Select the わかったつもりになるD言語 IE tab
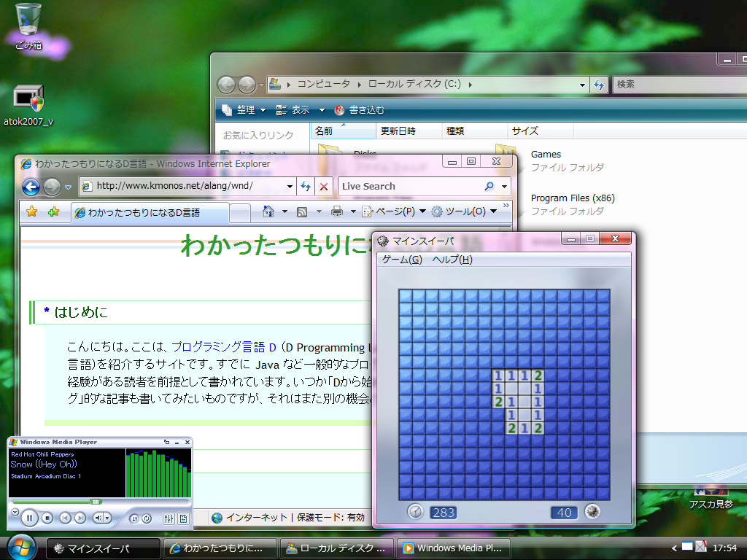This screenshot has height=560, width=747. point(150,212)
